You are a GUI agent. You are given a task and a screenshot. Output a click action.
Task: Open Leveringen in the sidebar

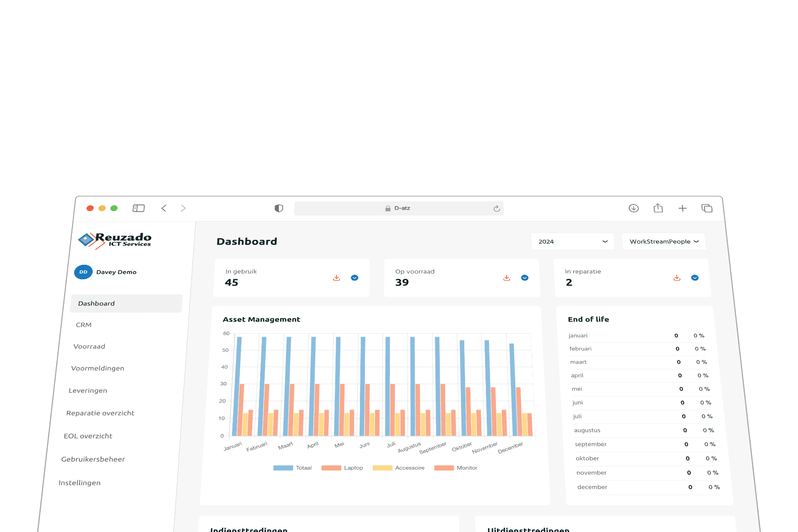click(x=88, y=391)
